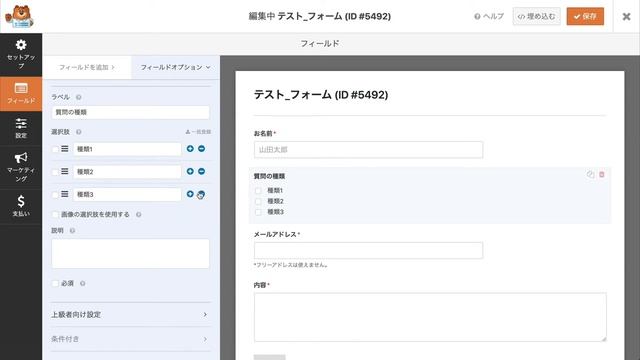Expand the 上級者向け設定 section
Screen dimensions: 640x360
(130, 315)
